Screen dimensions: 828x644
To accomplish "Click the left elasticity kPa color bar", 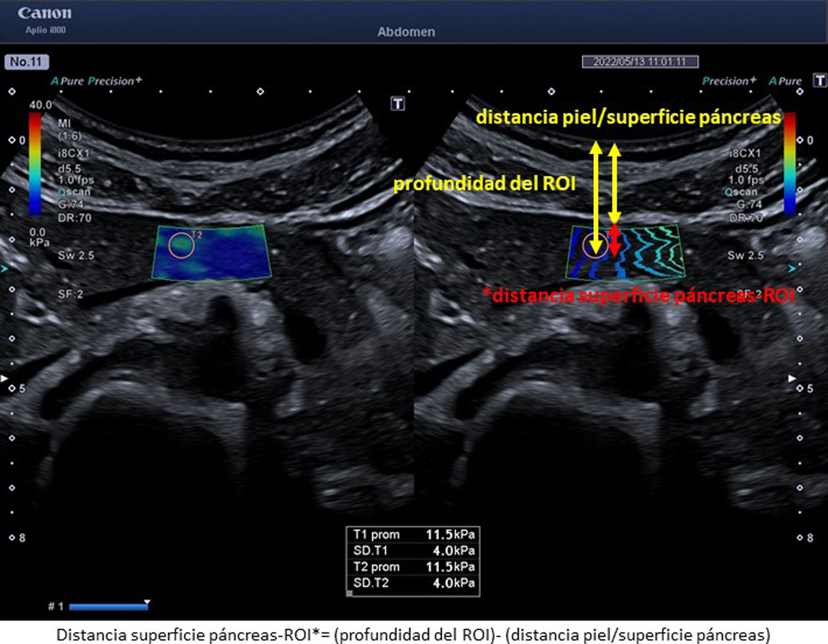I will click(35, 164).
